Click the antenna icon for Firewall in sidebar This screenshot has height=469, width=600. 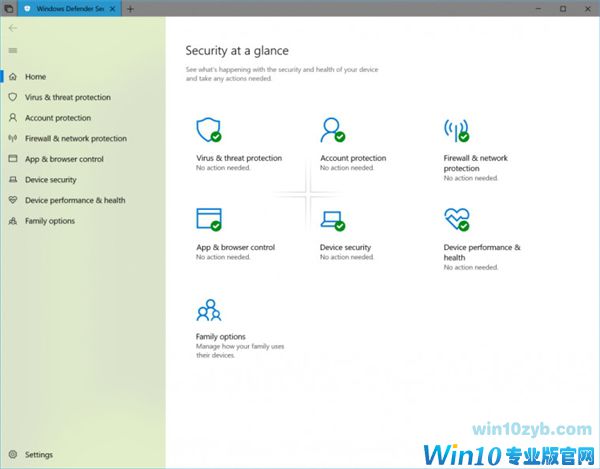[x=13, y=138]
